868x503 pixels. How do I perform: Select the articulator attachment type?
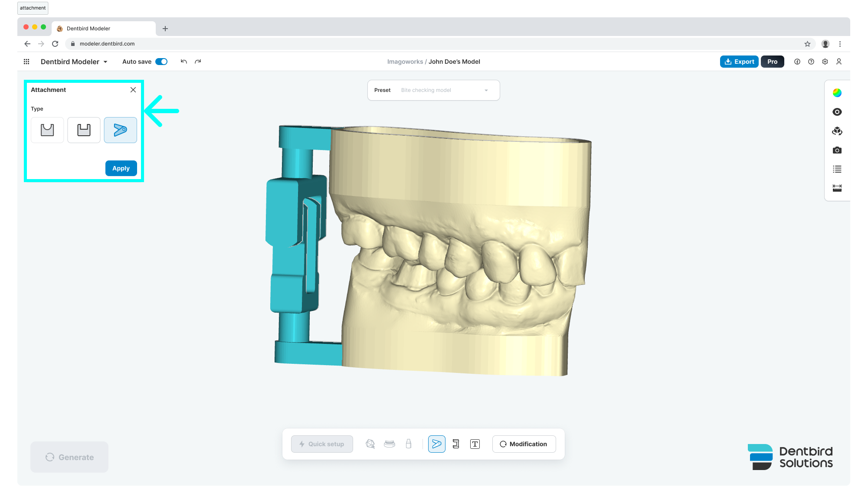[x=120, y=130]
